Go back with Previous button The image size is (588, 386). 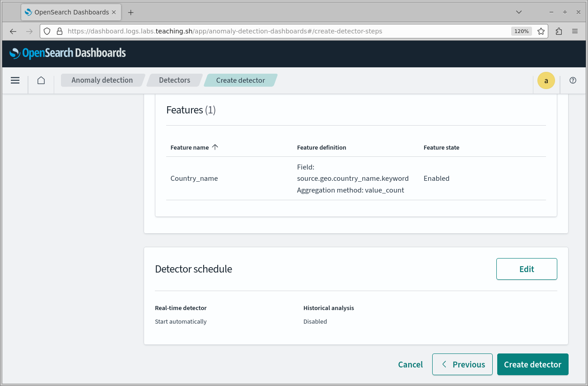(x=462, y=364)
